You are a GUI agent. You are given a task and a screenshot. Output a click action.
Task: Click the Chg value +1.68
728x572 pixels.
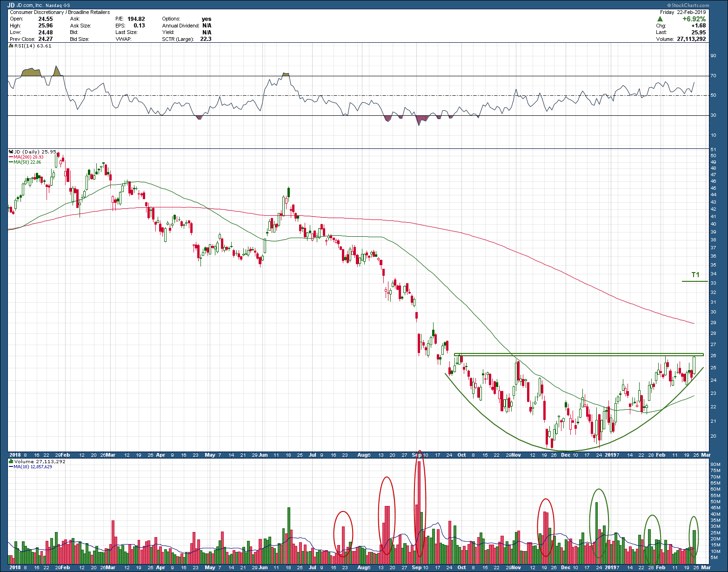point(699,26)
